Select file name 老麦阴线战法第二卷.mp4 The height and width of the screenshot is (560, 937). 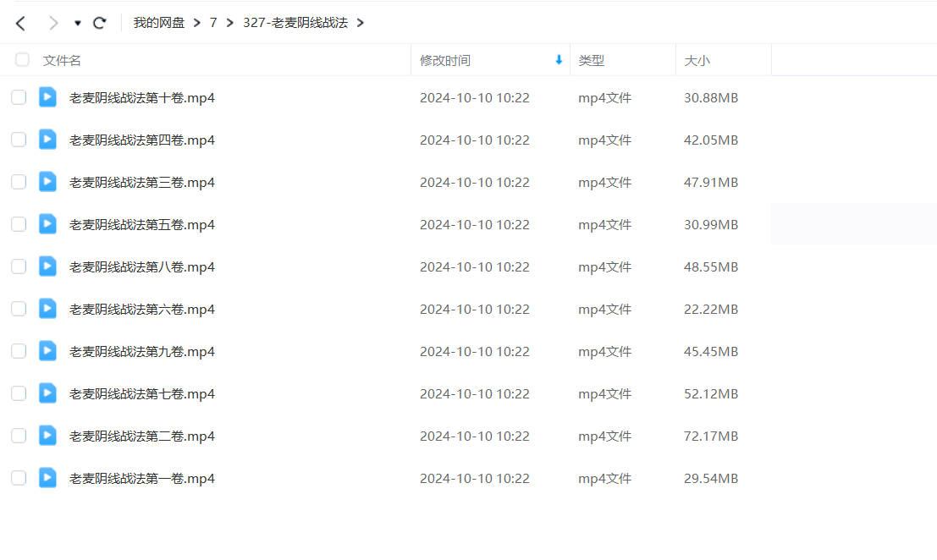click(x=142, y=436)
